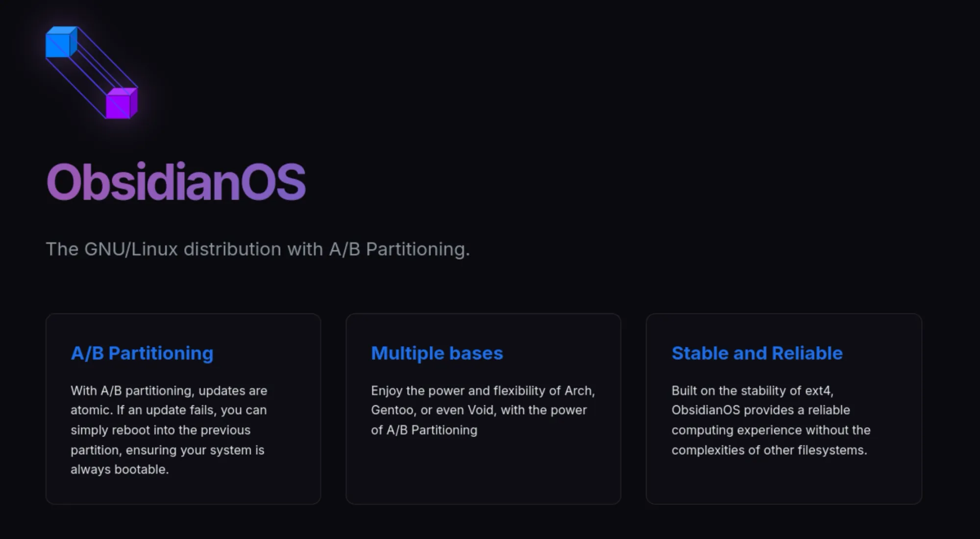Viewport: 980px width, 539px height.
Task: Select the A/B Partitioning card heading
Action: (x=142, y=353)
